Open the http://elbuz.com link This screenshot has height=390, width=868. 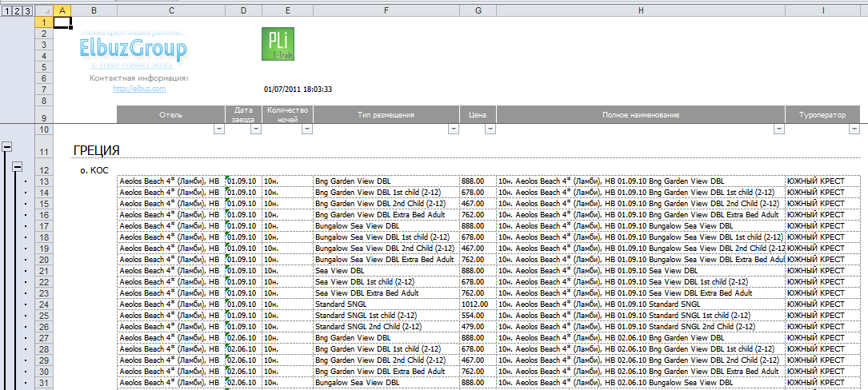click(x=139, y=88)
